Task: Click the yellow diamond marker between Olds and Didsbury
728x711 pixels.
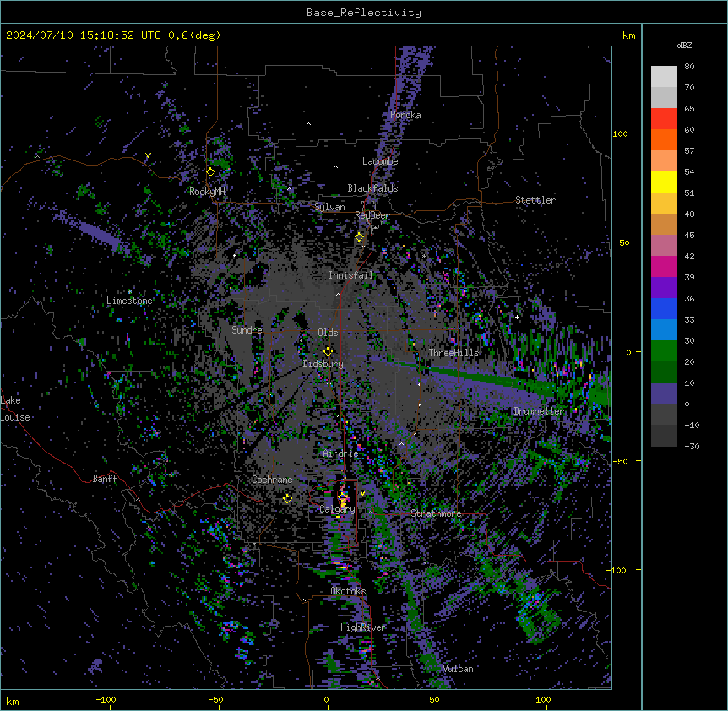Action: (x=329, y=351)
